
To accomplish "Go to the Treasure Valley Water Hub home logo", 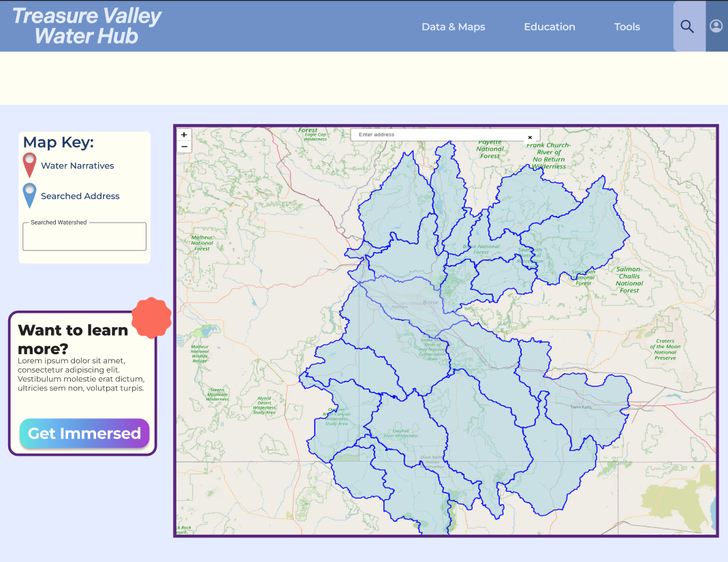I will (86, 26).
